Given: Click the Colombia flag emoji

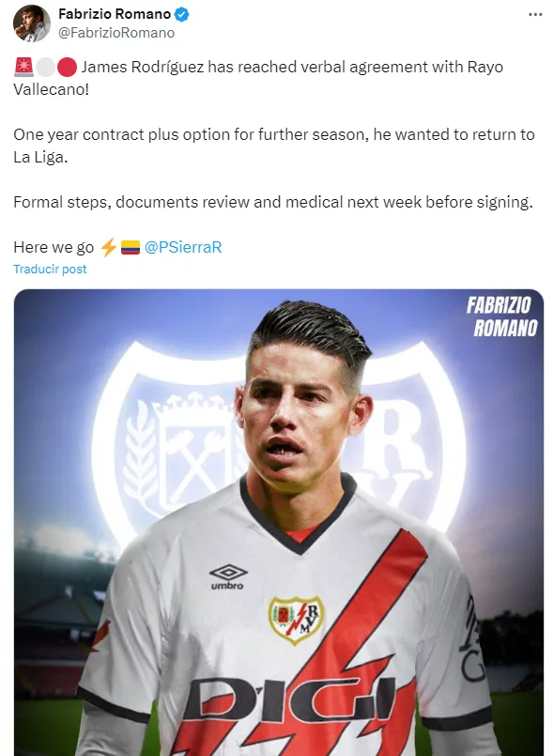Looking at the screenshot, I should click(131, 247).
